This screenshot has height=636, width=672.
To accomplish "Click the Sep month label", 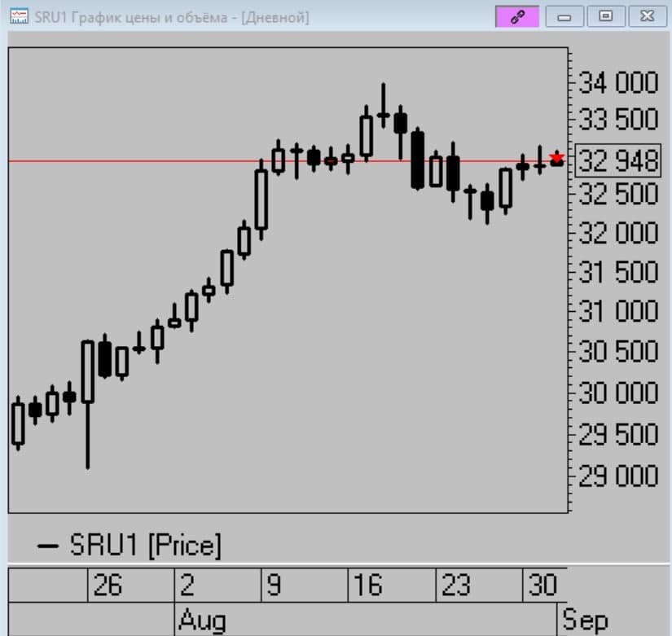I will tap(585, 621).
